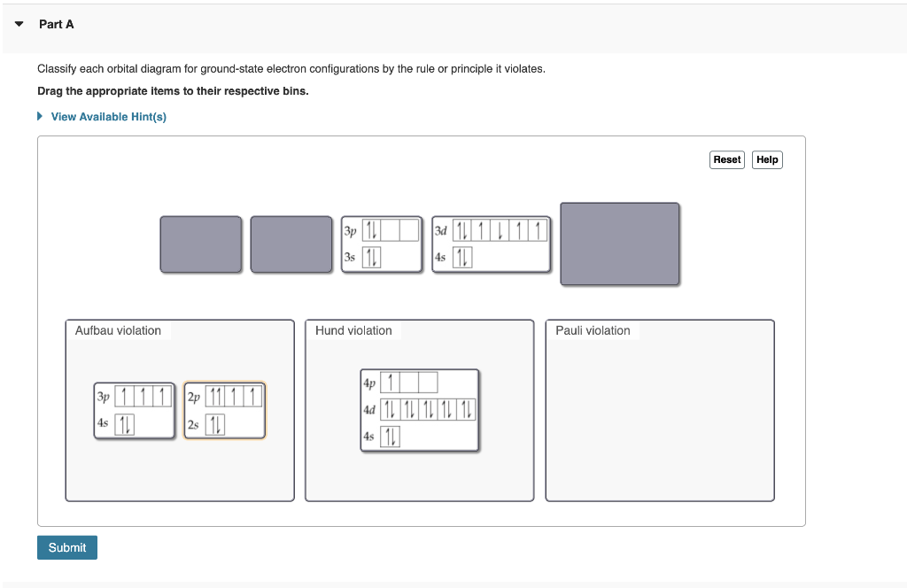Select the highlighted 2p/2s diagram tile
907x588 pixels.
(x=224, y=410)
